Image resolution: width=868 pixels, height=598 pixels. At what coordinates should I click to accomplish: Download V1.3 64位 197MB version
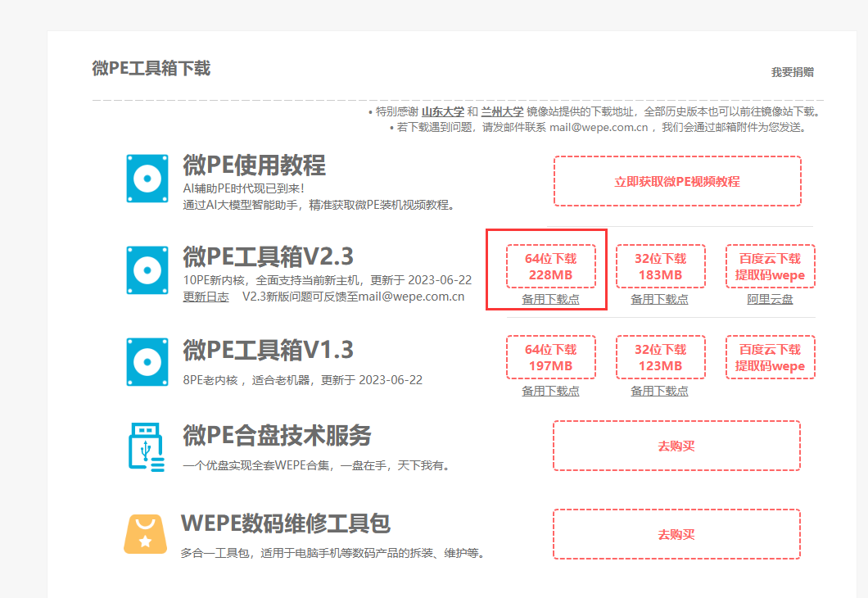click(x=550, y=357)
